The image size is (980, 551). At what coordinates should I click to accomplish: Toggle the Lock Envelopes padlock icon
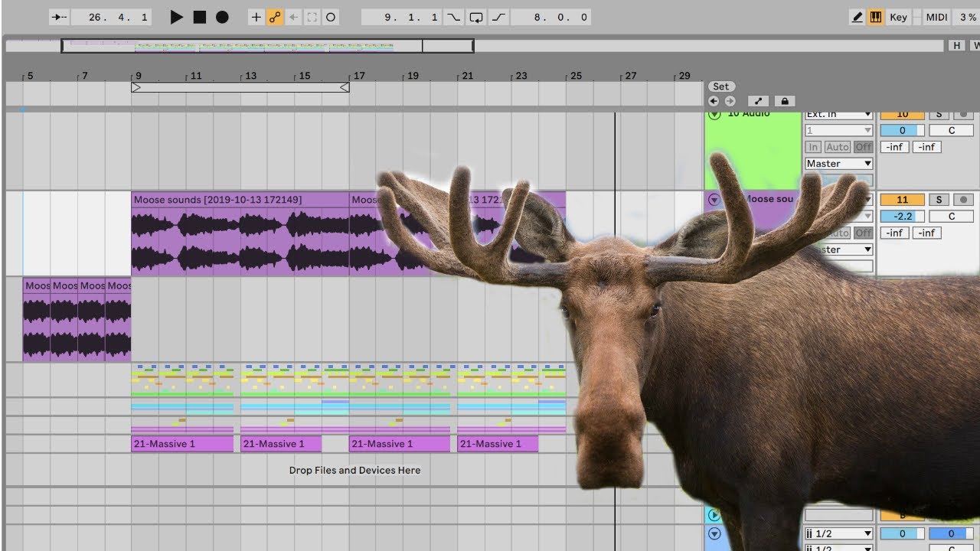[x=784, y=101]
